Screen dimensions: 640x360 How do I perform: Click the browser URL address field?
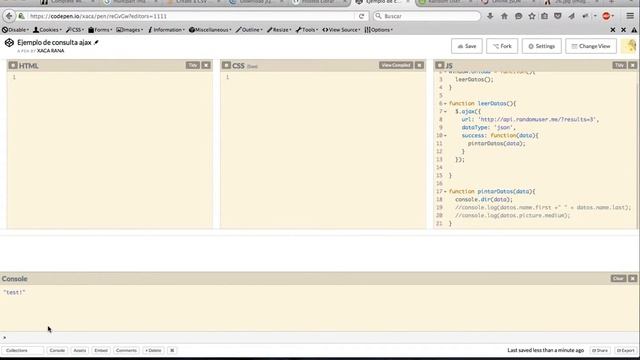click(192, 16)
